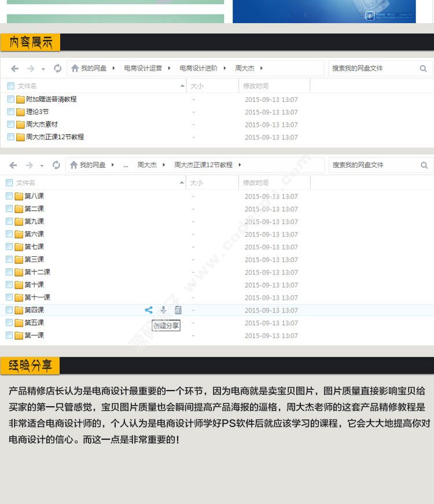Refresh the upper file browser listing

57,68
